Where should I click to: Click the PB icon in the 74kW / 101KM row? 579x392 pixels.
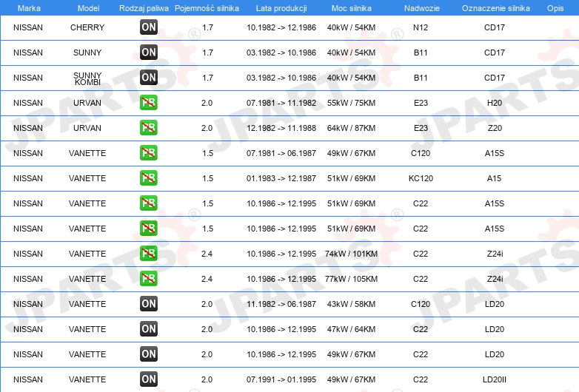(x=148, y=254)
